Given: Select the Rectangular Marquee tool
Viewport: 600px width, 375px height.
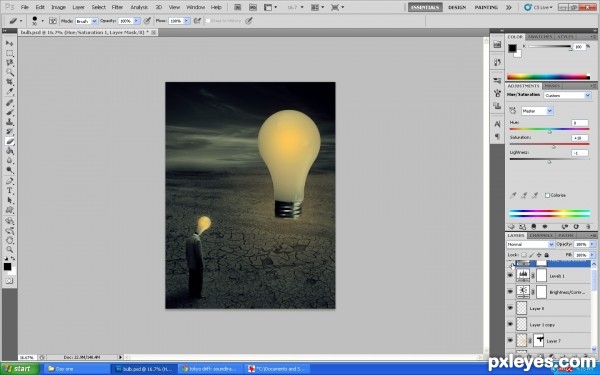Looking at the screenshot, I should (x=10, y=53).
